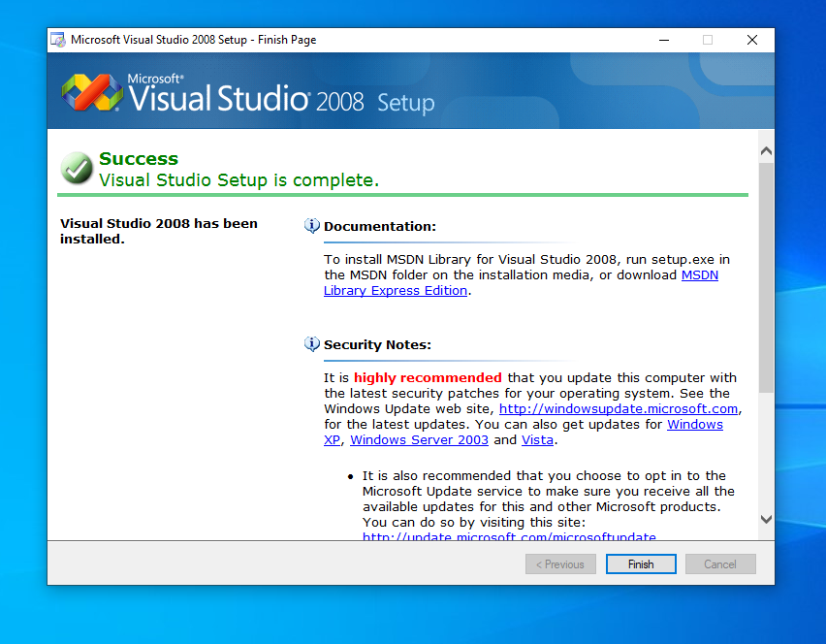Click the Security Notes info icon
This screenshot has width=826, height=644.
(312, 344)
